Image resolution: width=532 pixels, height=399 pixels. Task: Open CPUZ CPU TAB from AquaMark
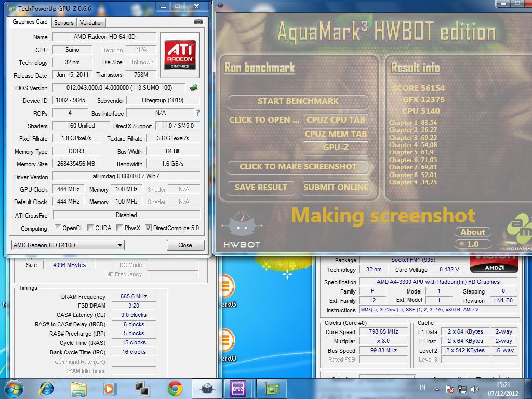coord(336,120)
